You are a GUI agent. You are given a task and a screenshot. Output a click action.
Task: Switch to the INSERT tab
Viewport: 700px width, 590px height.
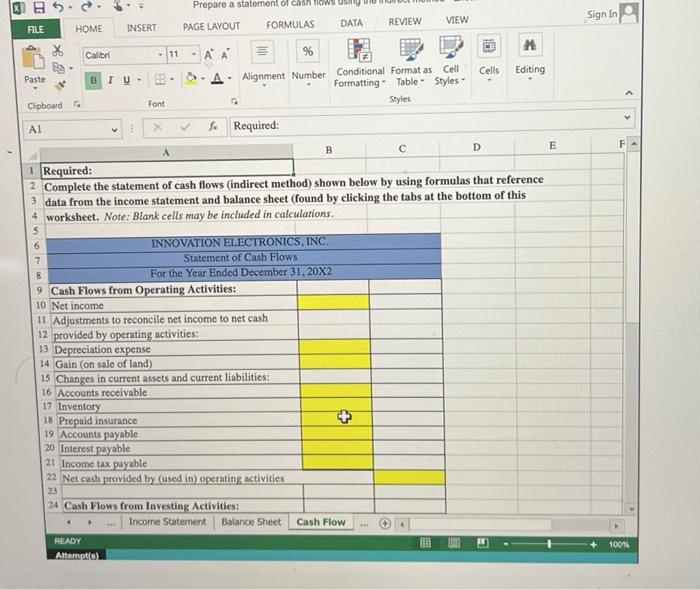tap(142, 28)
